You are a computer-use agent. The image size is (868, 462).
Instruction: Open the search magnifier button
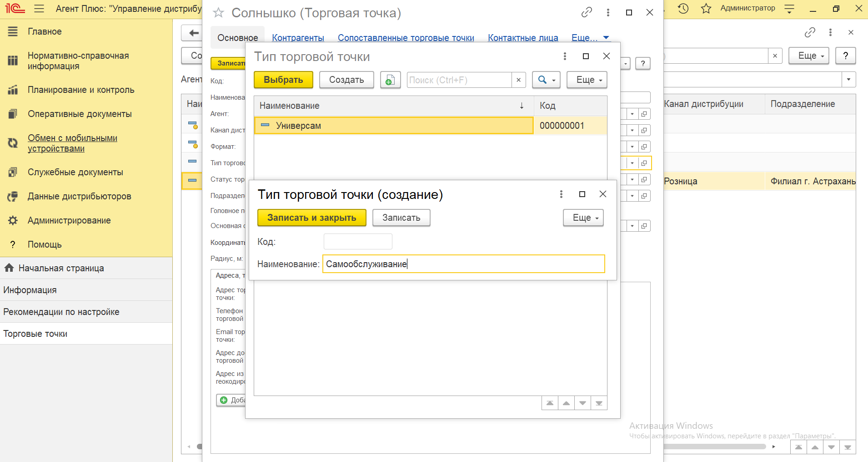[546, 80]
